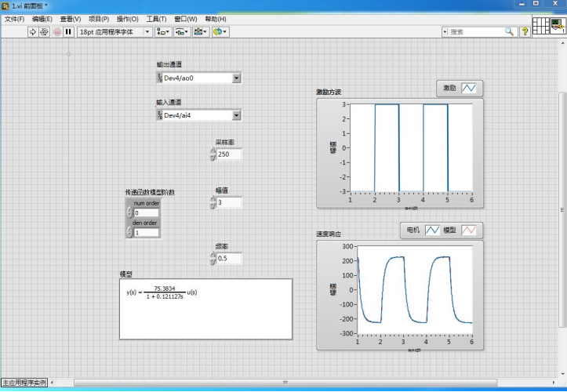The width and height of the screenshot is (567, 392).
Task: Toggle the 模型 plot legend swatch
Action: click(468, 230)
